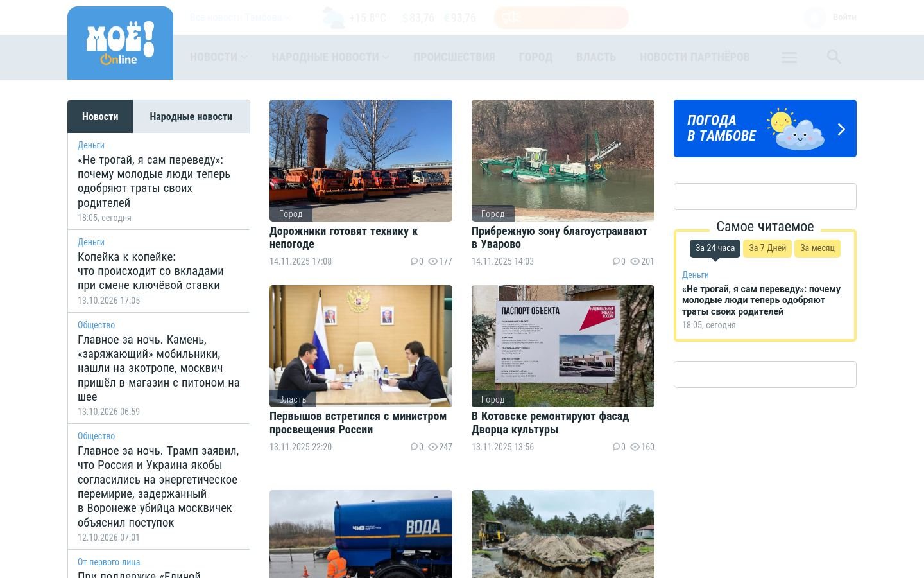
Task: Click comments icon under В Котовске article
Action: [x=616, y=447]
